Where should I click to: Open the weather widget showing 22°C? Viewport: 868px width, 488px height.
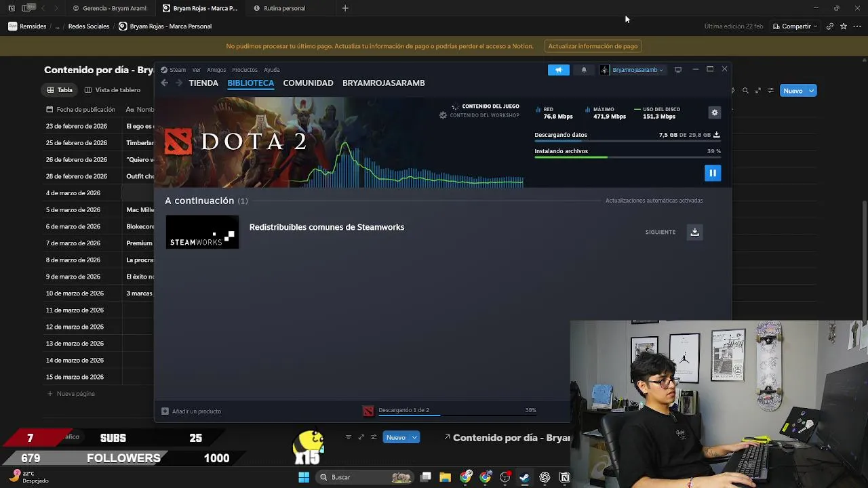click(x=30, y=477)
